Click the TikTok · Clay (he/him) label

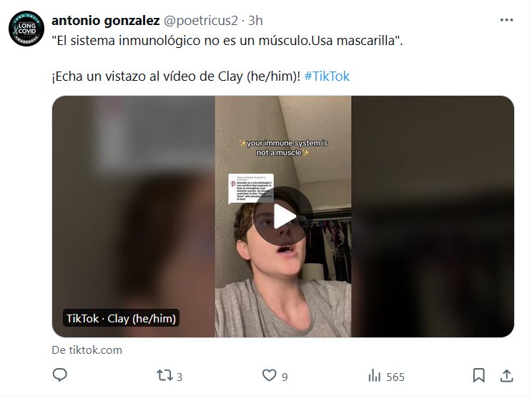click(x=121, y=318)
